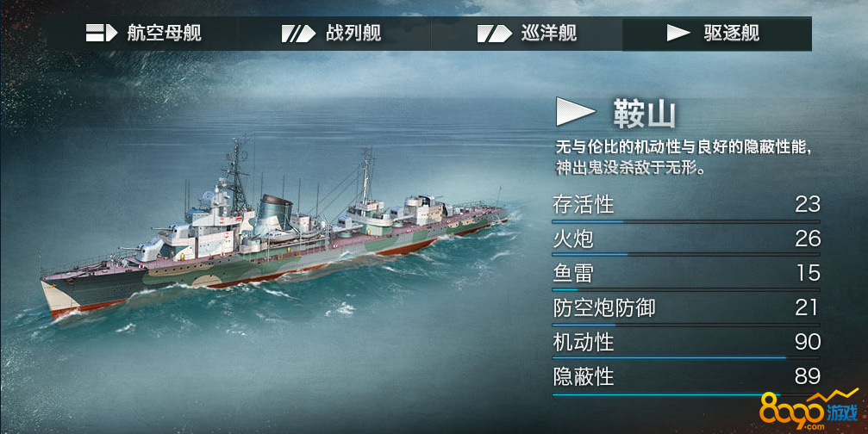Switch to the 航空母舰 tab
Image resolution: width=868 pixels, height=434 pixels.
click(x=142, y=34)
